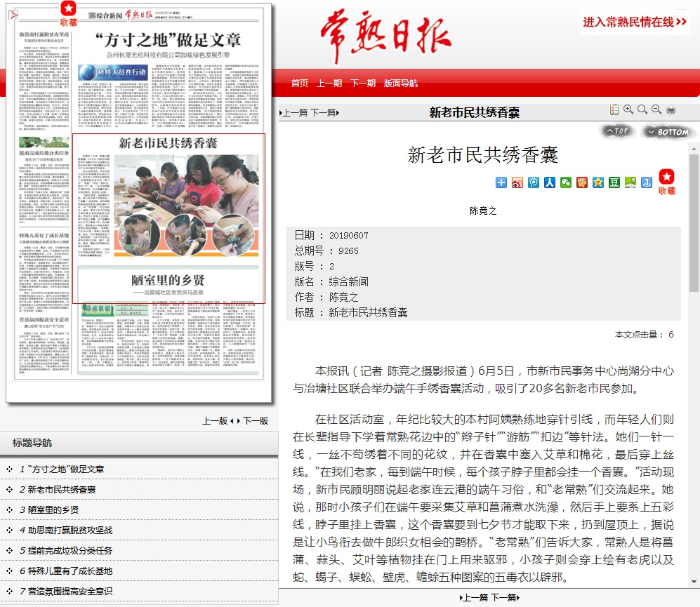
Task: Click "方寸之地"做足文章 headline on page preview
Action: pos(168,40)
